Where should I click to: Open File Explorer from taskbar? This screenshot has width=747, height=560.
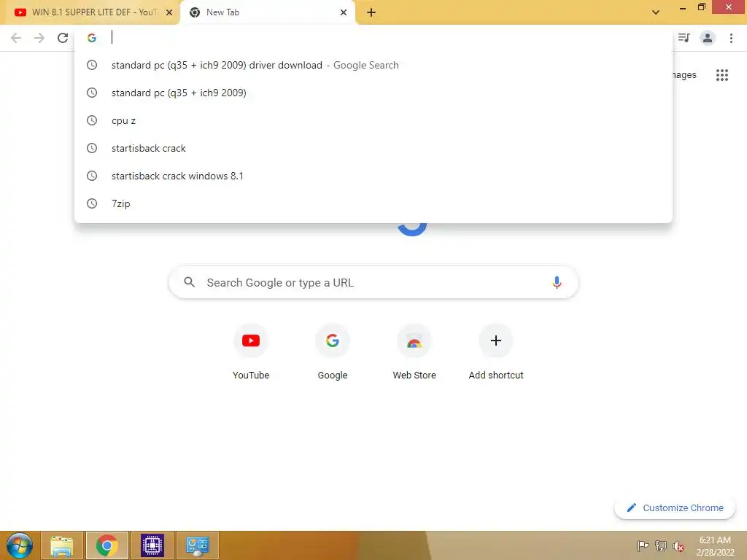62,545
